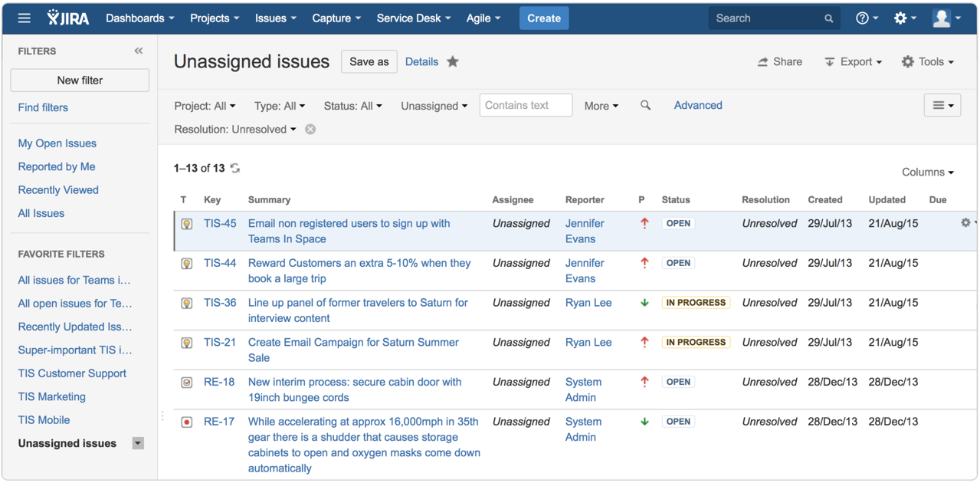The width and height of the screenshot is (980, 483).
Task: Expand the Project: All dropdown
Action: pos(205,106)
